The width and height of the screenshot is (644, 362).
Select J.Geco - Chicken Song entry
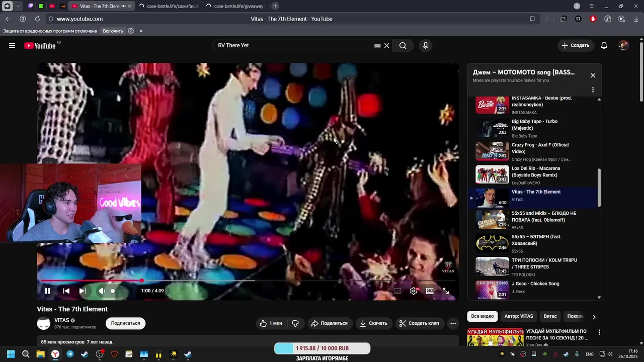pyautogui.click(x=533, y=289)
